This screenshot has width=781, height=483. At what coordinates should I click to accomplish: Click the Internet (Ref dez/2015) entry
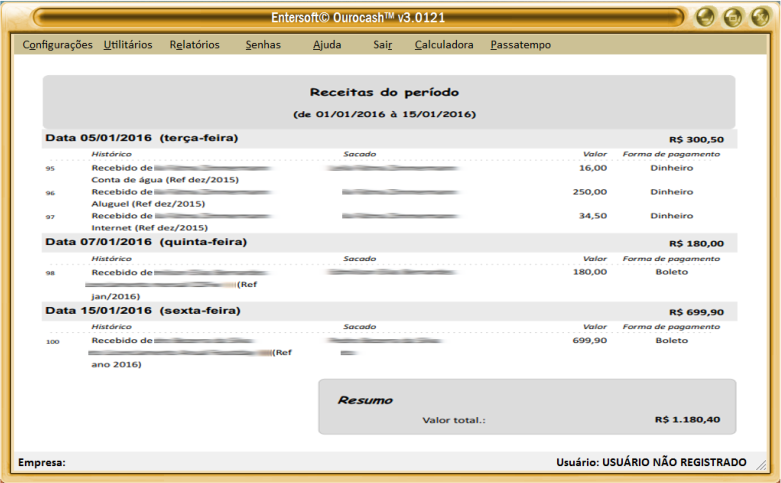coord(148,227)
